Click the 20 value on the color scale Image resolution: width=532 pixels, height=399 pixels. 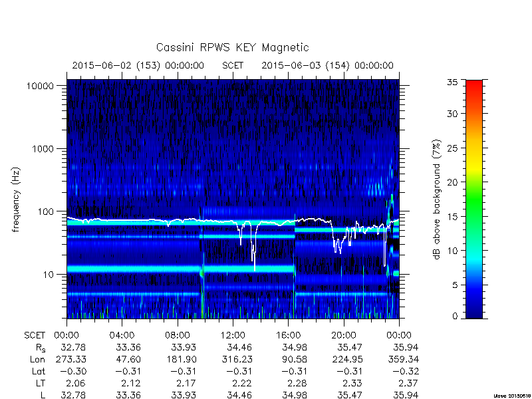pos(452,182)
